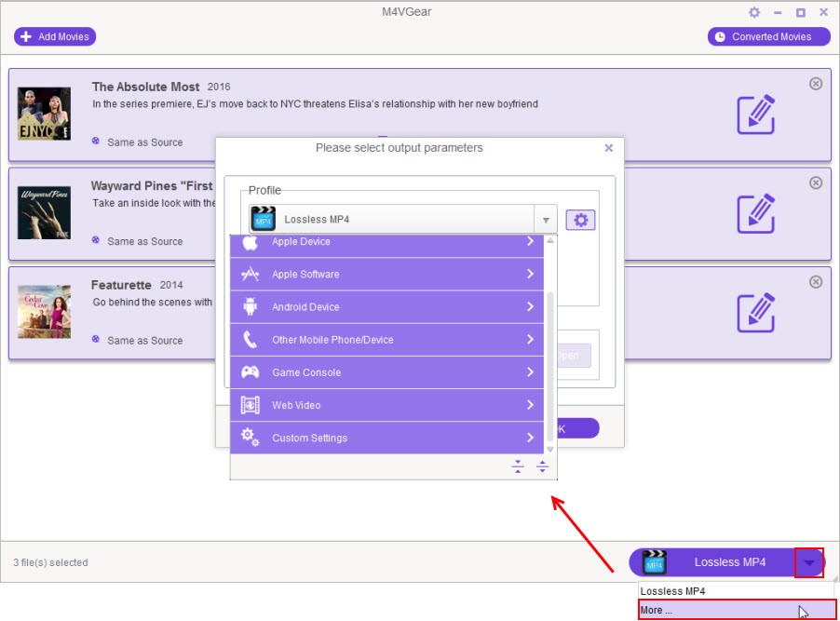Remove Featurette from the list
Image resolution: width=840 pixels, height=621 pixels.
tap(816, 282)
